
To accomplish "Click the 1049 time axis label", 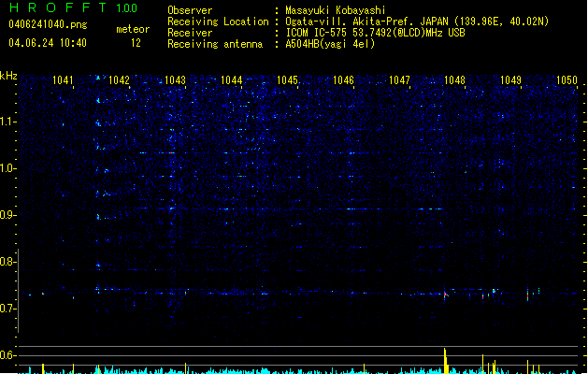I will (x=510, y=79).
